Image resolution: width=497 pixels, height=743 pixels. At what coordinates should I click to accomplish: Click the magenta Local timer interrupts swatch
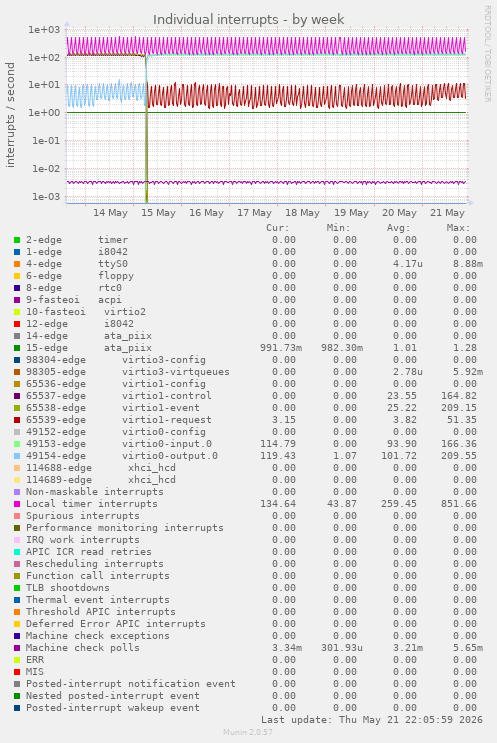[17, 504]
